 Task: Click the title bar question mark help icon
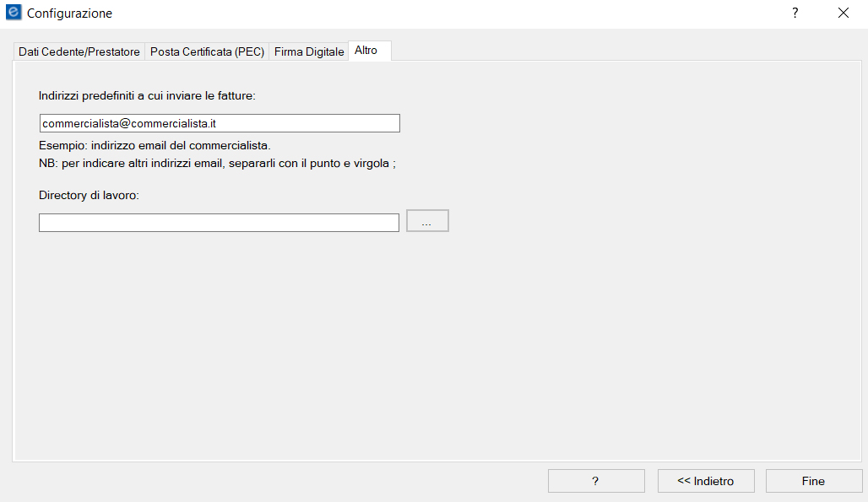tap(795, 13)
